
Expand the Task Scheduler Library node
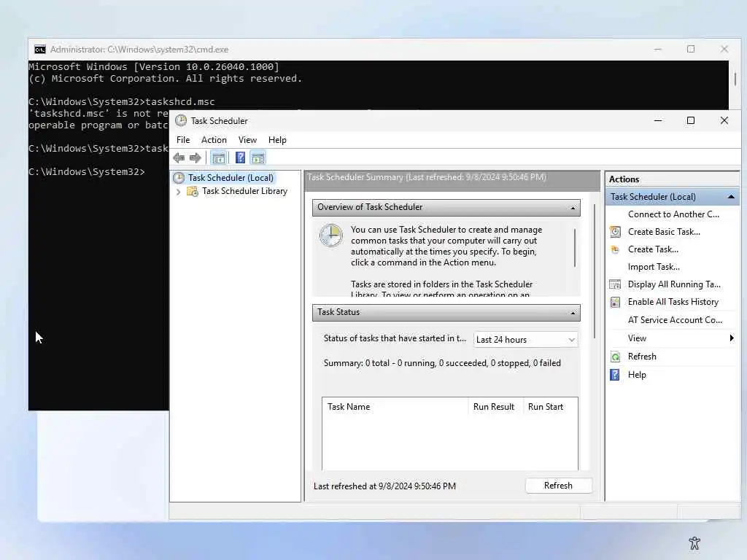[178, 192]
